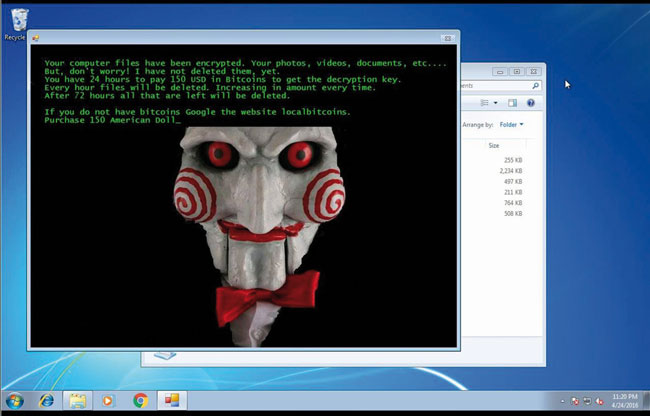Screen dimensions: 650x416
Task: Maximize the Explorer window behind
Action: (x=517, y=72)
